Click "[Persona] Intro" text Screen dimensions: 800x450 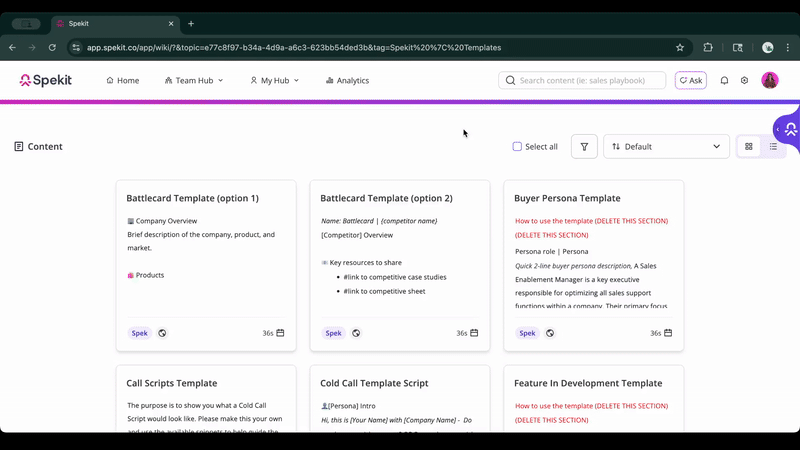(x=352, y=406)
